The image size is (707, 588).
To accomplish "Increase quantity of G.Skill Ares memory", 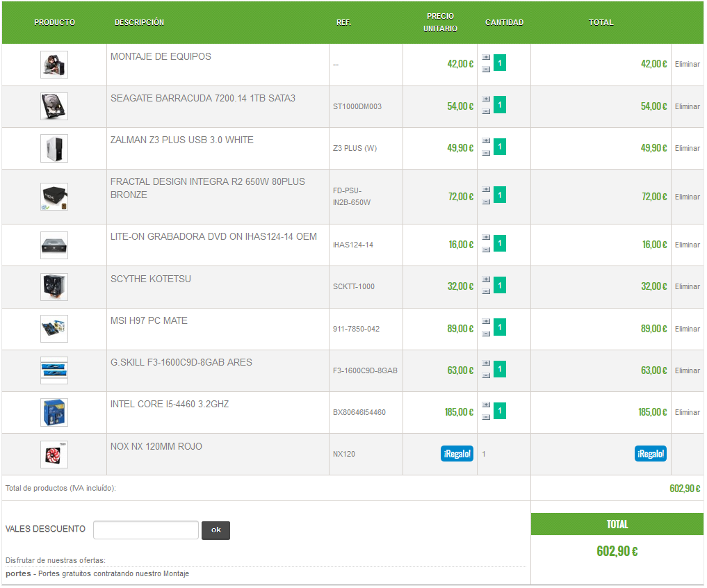I will [x=486, y=363].
